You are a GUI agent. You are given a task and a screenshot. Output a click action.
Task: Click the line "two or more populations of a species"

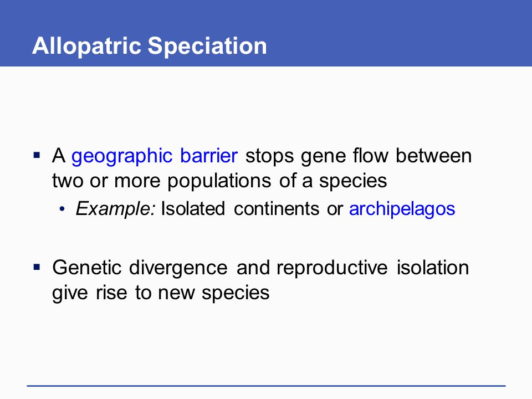(219, 181)
